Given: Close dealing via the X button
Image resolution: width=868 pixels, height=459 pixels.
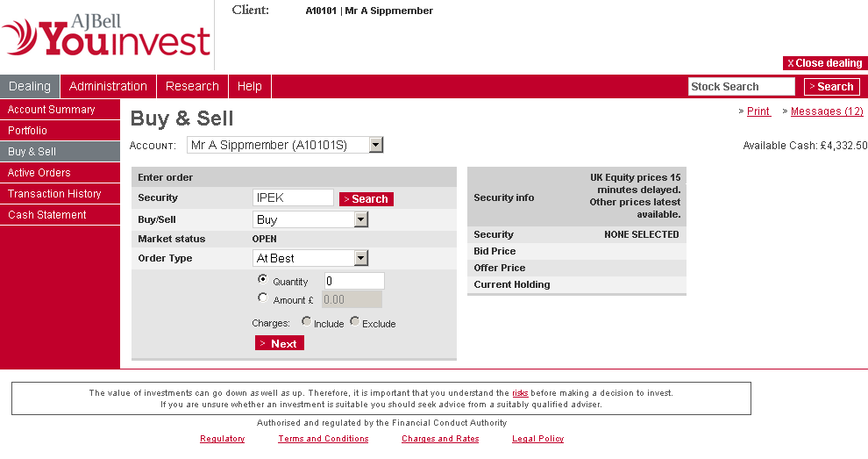Looking at the screenshot, I should pyautogui.click(x=824, y=63).
